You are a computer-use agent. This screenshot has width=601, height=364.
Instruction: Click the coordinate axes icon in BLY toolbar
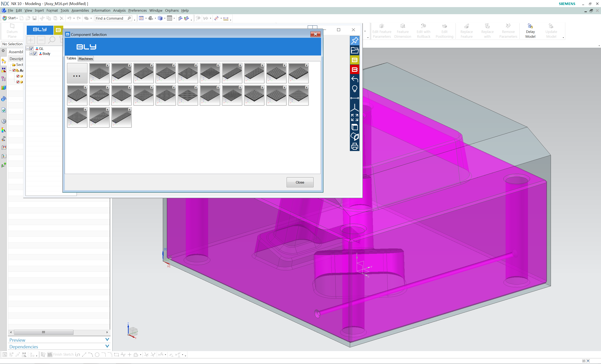354,108
